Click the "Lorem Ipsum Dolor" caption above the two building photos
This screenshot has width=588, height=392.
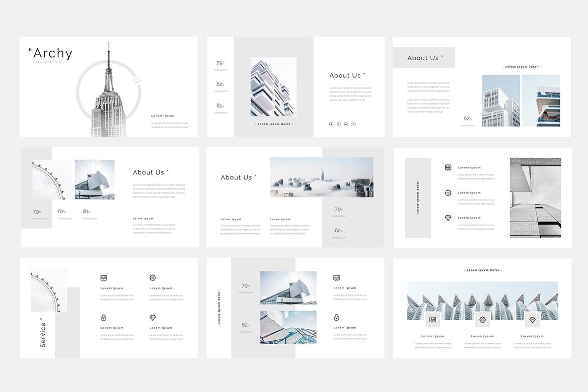(522, 67)
